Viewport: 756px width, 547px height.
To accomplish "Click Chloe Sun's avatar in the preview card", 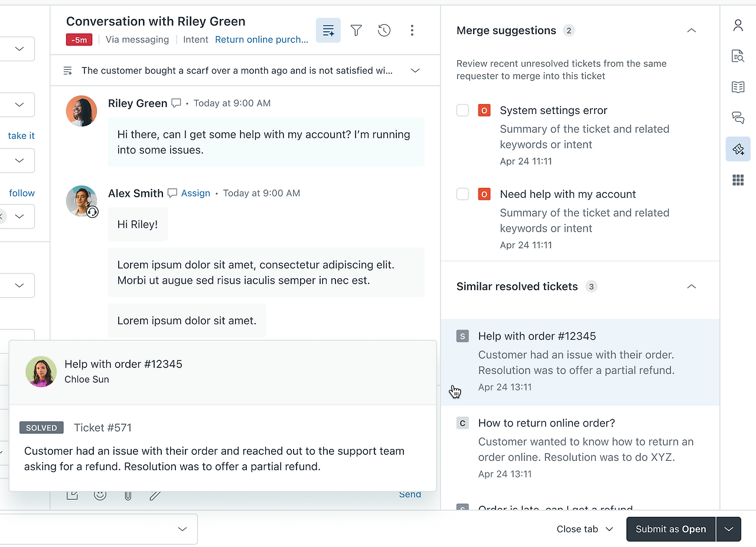I will pyautogui.click(x=41, y=372).
